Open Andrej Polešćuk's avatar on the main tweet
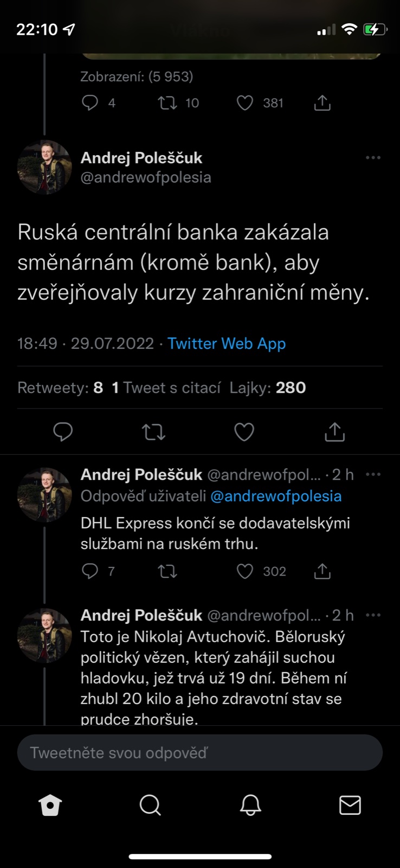Viewport: 400px width, 868px height. pos(44,167)
